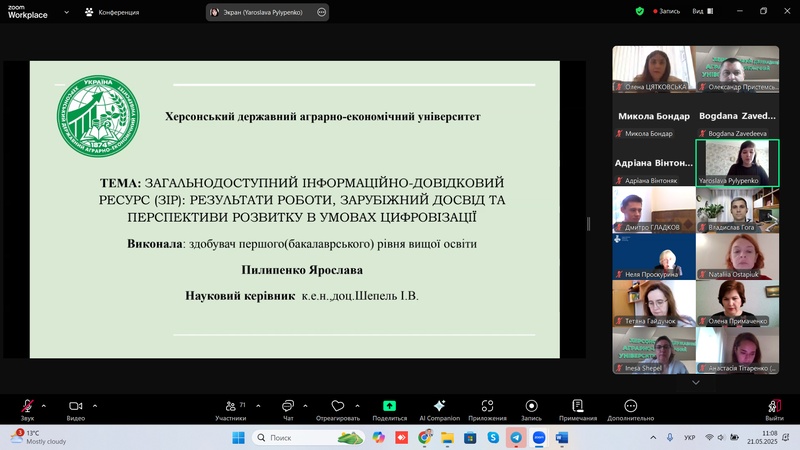Open the Windows Start menu
This screenshot has width=800, height=450.
tap(238, 438)
